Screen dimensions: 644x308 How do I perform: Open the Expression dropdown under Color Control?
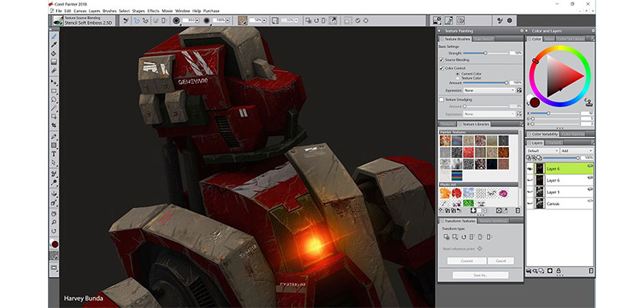click(489, 90)
